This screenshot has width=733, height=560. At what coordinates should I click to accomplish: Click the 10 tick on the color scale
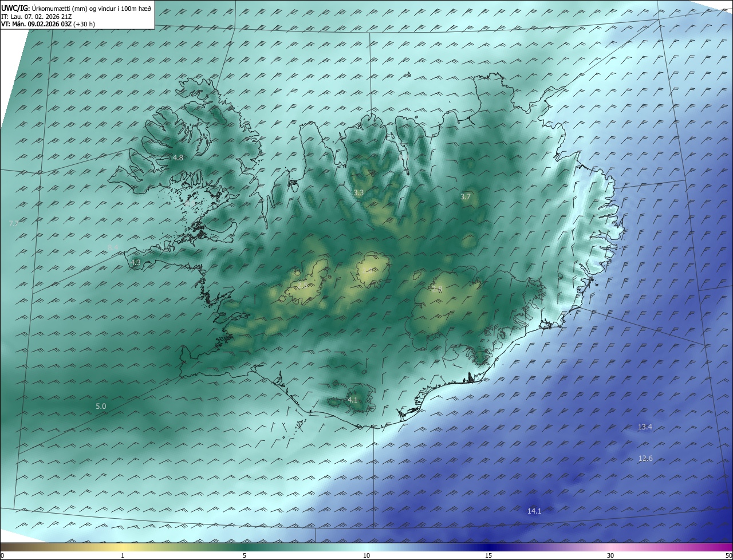coord(366,555)
